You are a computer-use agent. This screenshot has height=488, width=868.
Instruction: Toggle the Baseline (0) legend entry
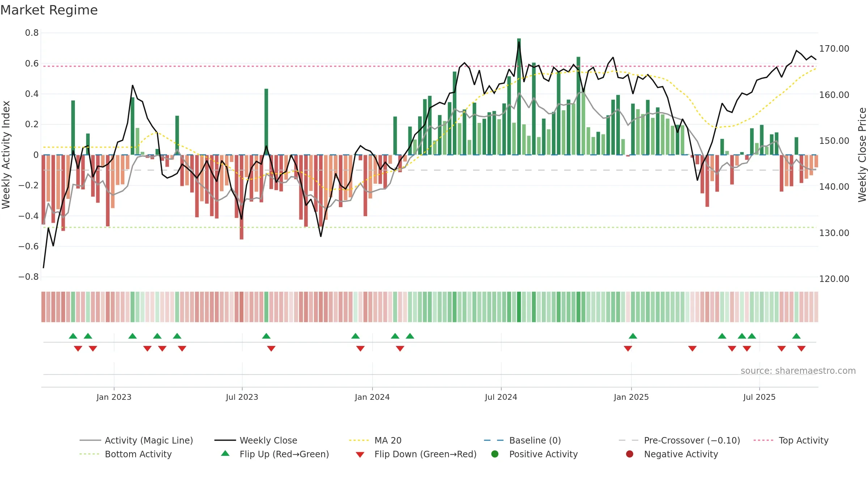tap(522, 440)
